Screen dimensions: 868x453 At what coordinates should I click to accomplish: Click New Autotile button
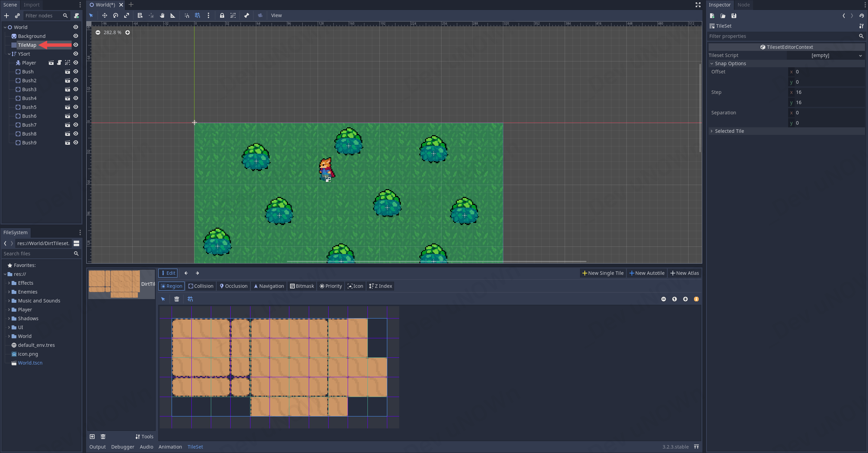coord(647,273)
